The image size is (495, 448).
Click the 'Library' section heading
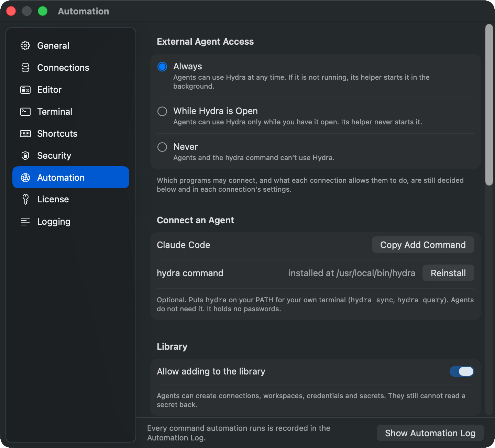tap(172, 347)
